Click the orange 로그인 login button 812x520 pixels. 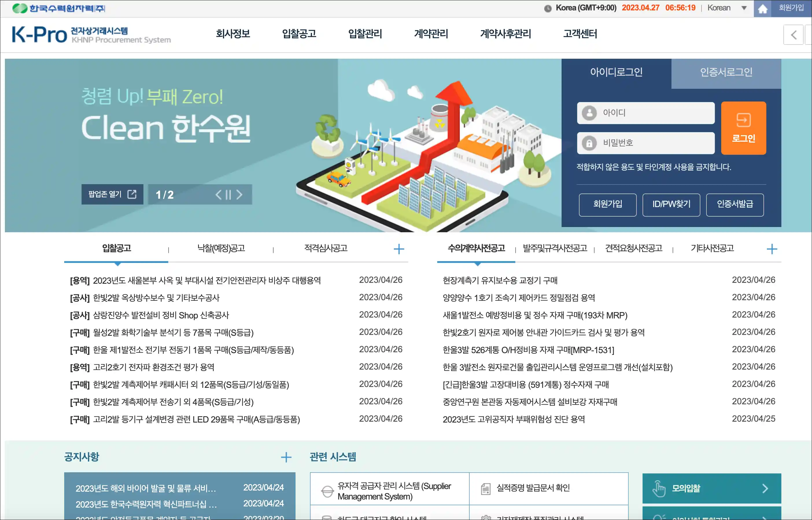point(743,128)
